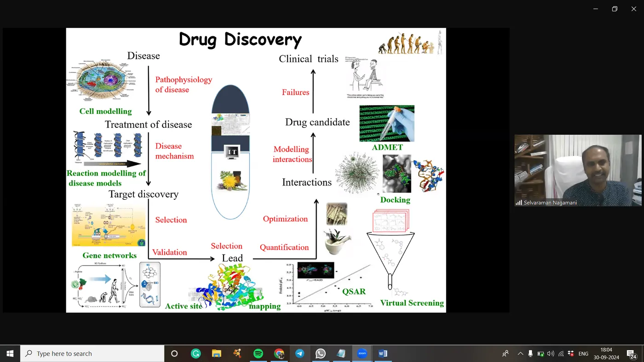The height and width of the screenshot is (362, 644).
Task: Open Telegram from the taskbar
Action: (300, 353)
